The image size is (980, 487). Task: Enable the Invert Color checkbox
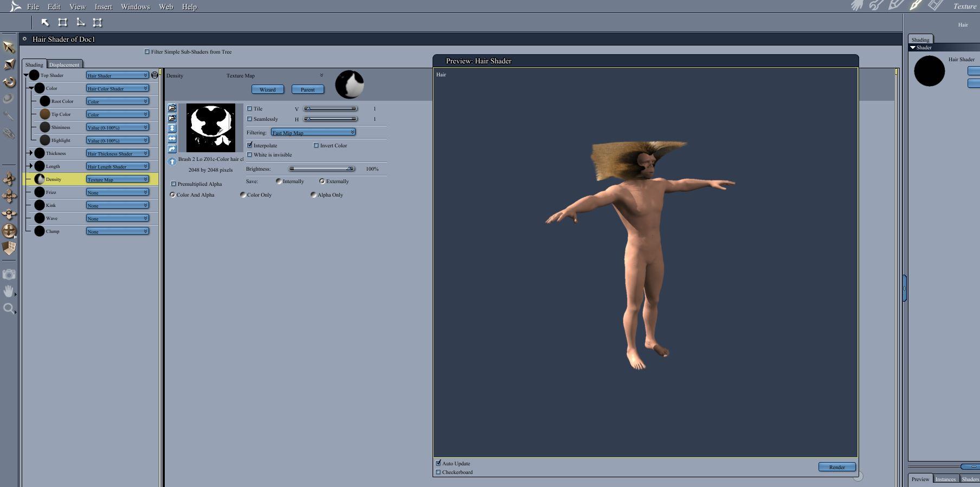(x=316, y=145)
